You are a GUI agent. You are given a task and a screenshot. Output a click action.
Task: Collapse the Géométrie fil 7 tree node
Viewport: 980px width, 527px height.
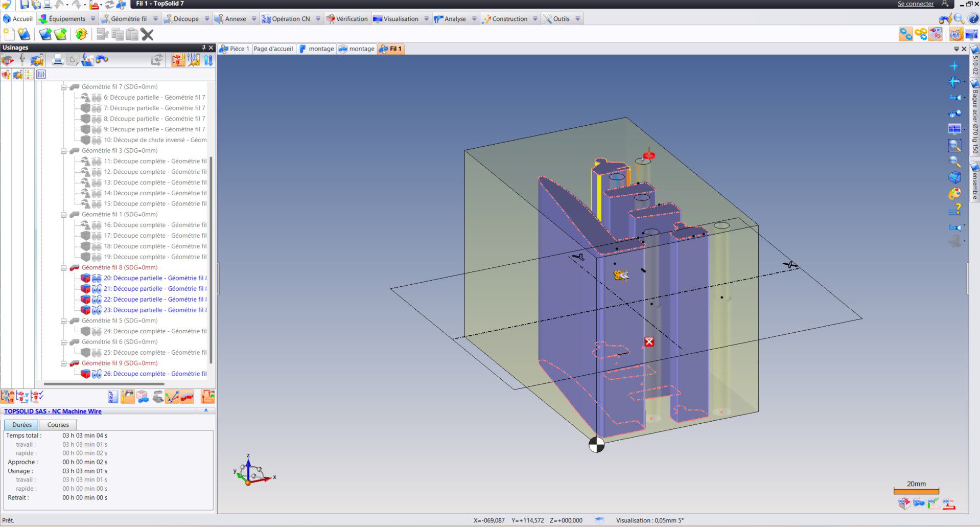64,87
